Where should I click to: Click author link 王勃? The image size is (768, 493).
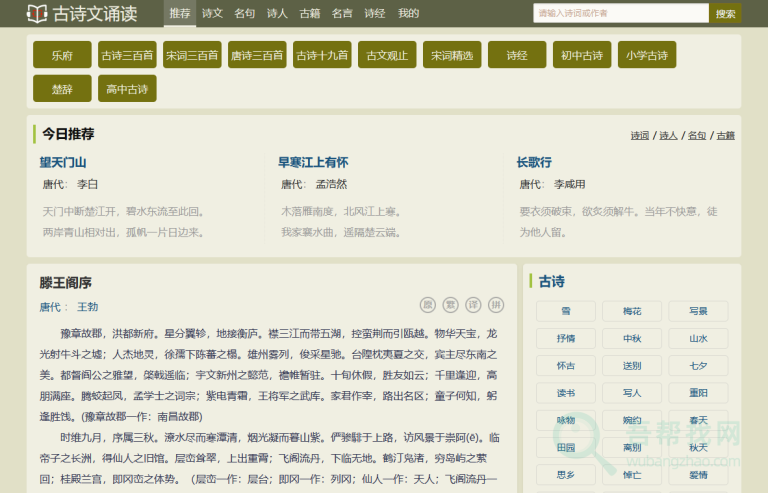(x=87, y=306)
